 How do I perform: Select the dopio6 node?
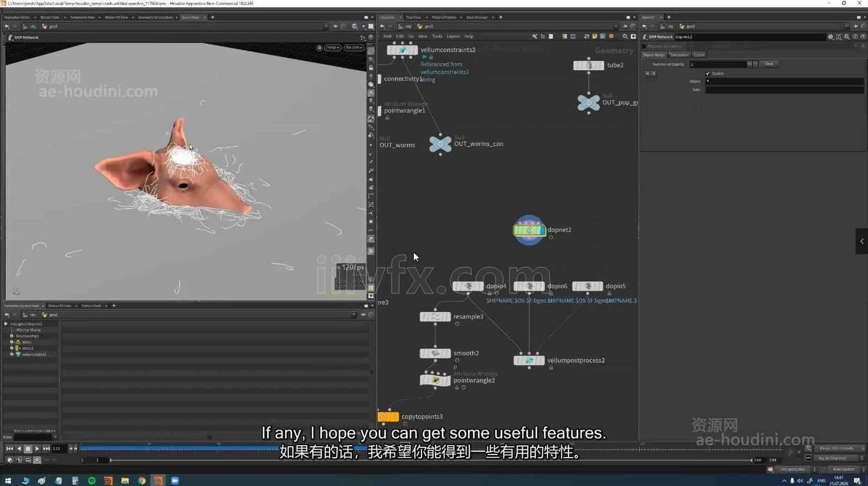pyautogui.click(x=529, y=286)
